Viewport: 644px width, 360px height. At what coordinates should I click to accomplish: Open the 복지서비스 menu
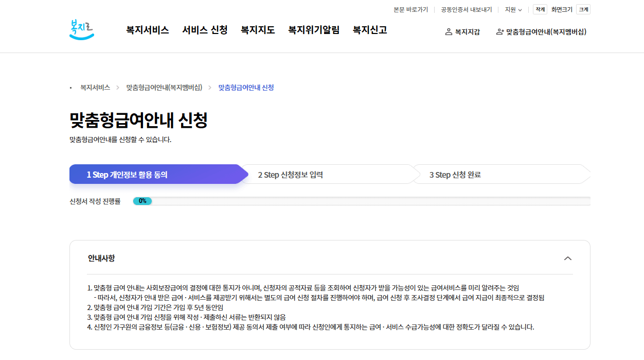147,30
